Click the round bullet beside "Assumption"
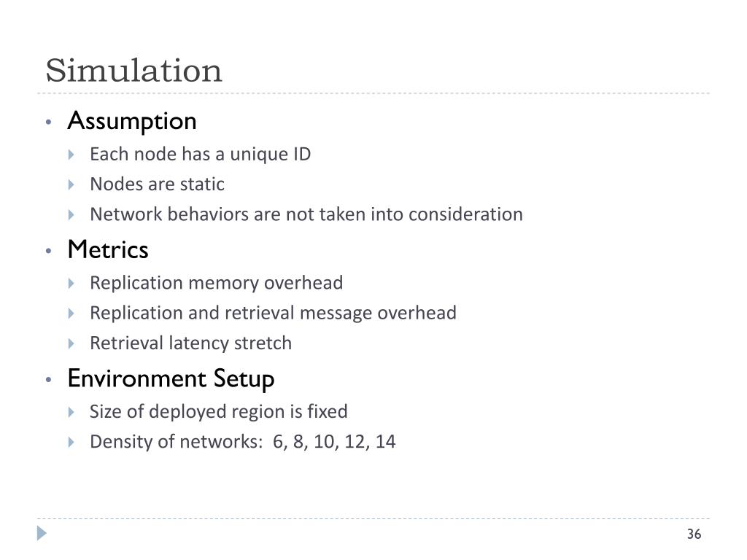 [x=48, y=122]
